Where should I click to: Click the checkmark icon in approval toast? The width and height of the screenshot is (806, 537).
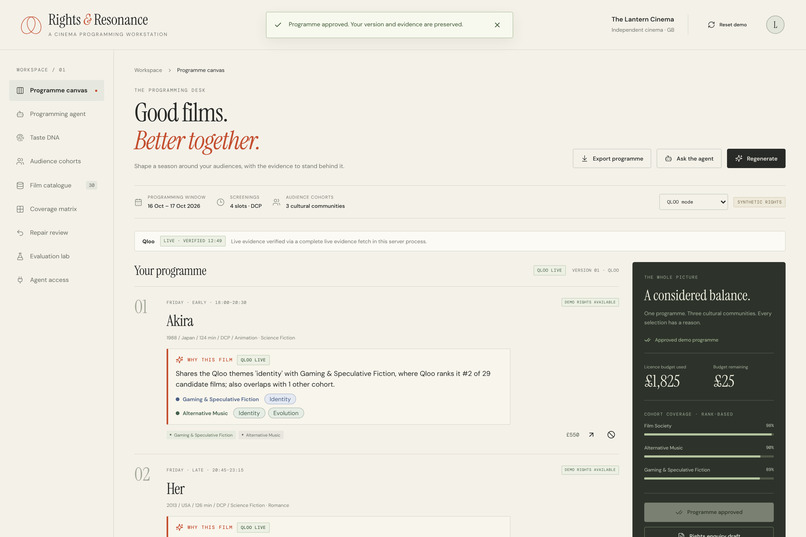(x=278, y=25)
